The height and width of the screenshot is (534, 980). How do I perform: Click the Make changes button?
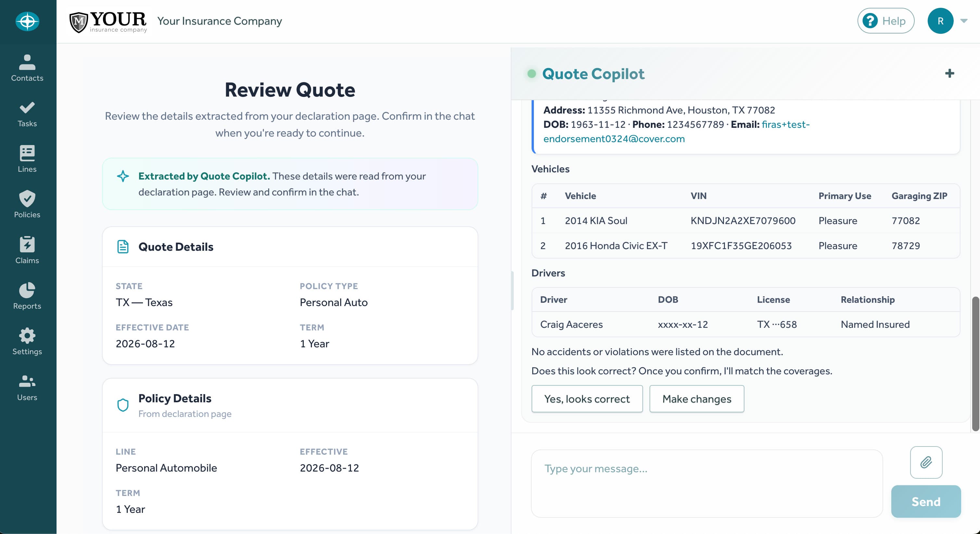tap(697, 399)
